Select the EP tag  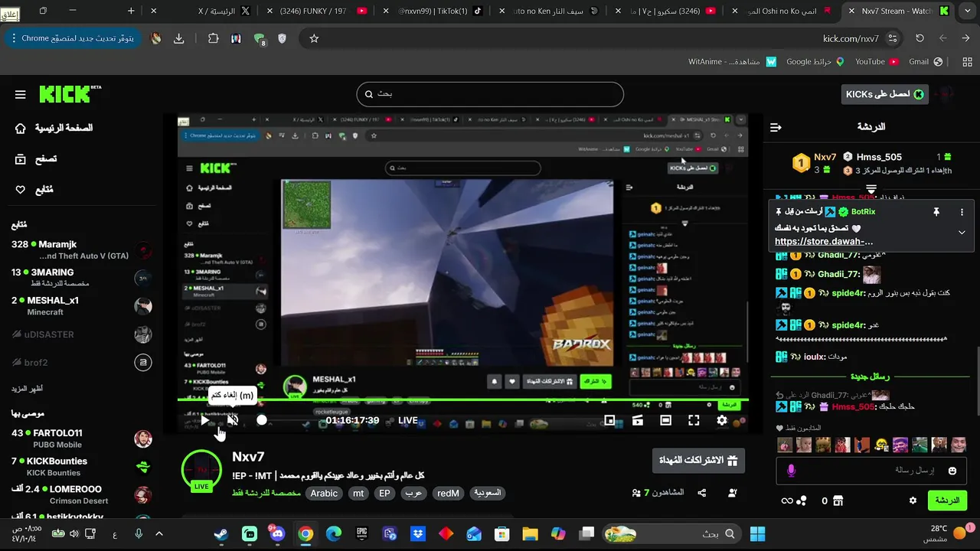click(x=384, y=494)
